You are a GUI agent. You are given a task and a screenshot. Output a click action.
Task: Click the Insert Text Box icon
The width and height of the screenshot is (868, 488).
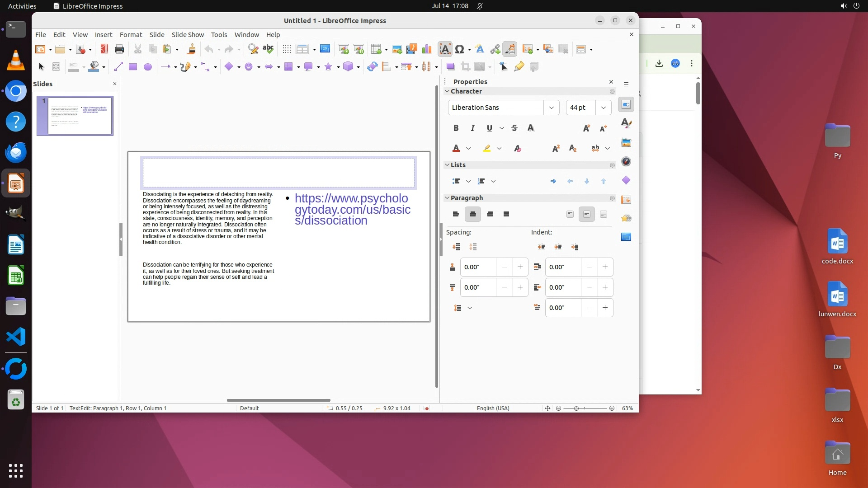point(445,49)
